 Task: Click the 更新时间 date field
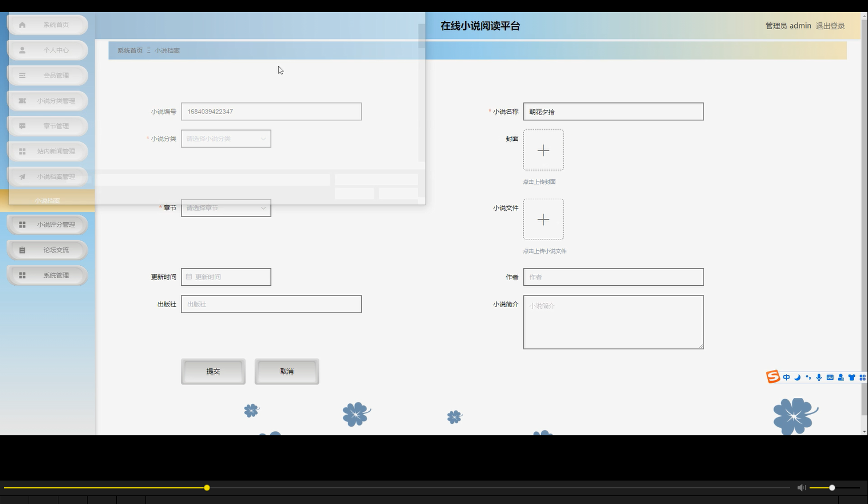(226, 277)
